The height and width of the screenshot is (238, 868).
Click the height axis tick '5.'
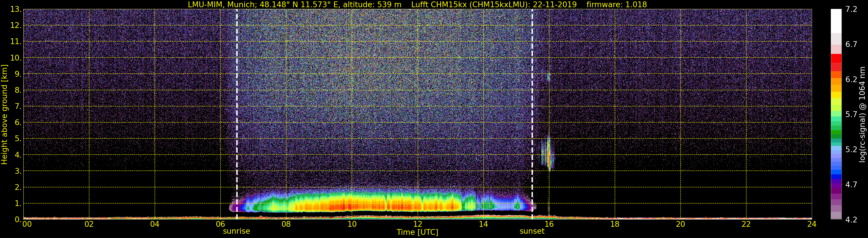pyautogui.click(x=18, y=139)
